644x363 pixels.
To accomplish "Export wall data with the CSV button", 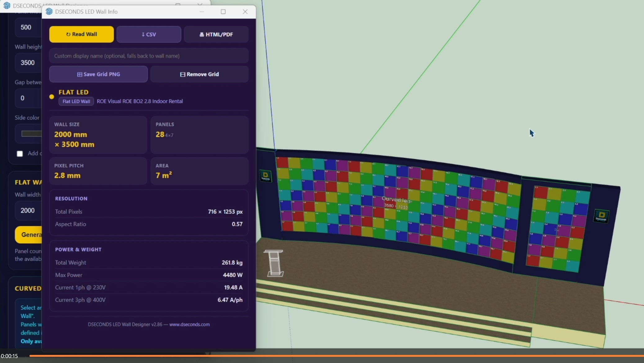I will (149, 34).
